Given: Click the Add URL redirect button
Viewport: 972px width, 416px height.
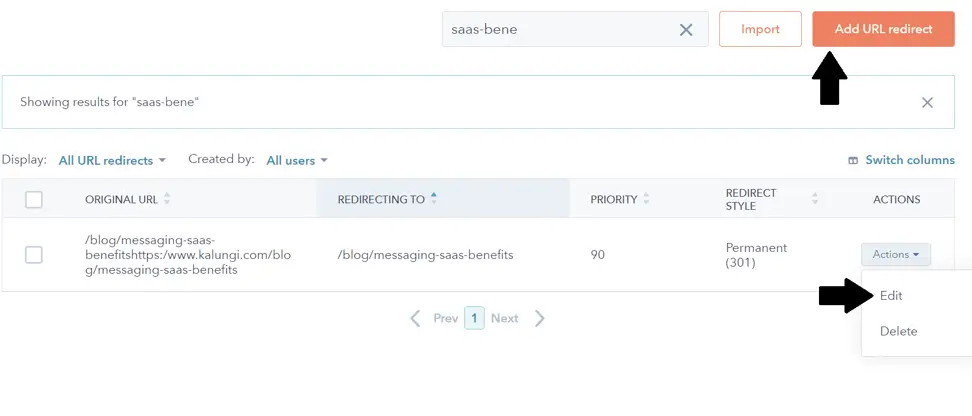Looking at the screenshot, I should [883, 29].
